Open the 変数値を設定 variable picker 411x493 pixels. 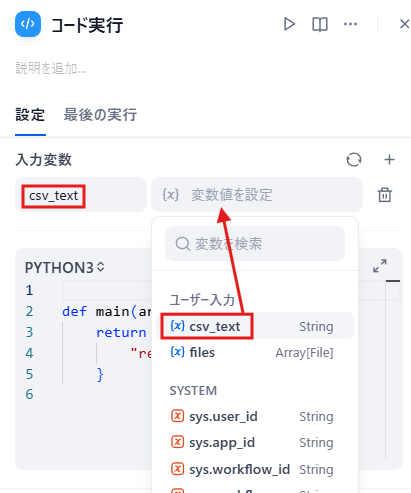[x=257, y=195]
